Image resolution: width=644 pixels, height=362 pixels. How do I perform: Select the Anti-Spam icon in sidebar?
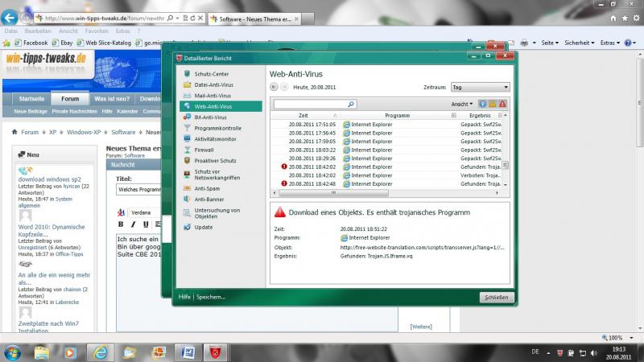(x=188, y=188)
